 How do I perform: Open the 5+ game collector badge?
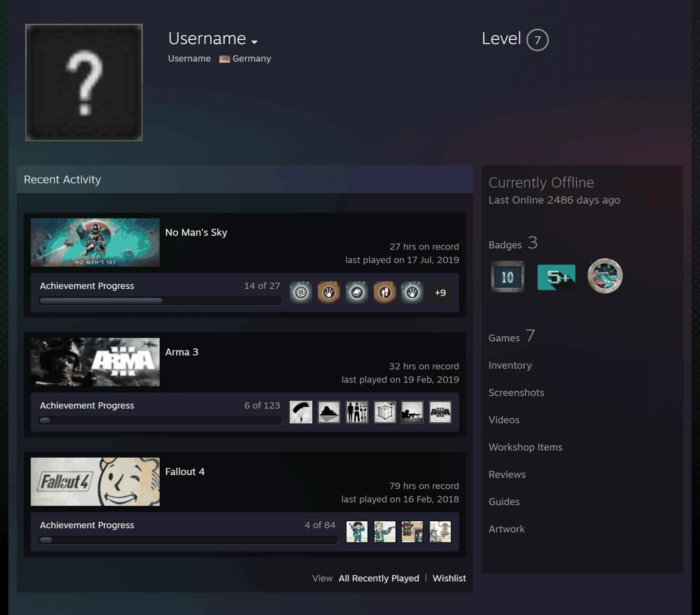[x=556, y=277]
